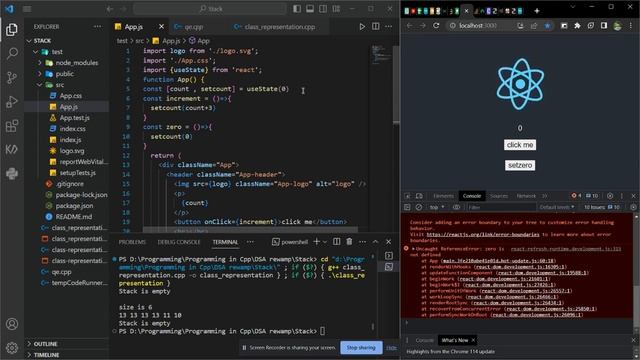Screen dimensions: 640x360
Task: Click the 'setzero' button on page
Action: tap(520, 165)
